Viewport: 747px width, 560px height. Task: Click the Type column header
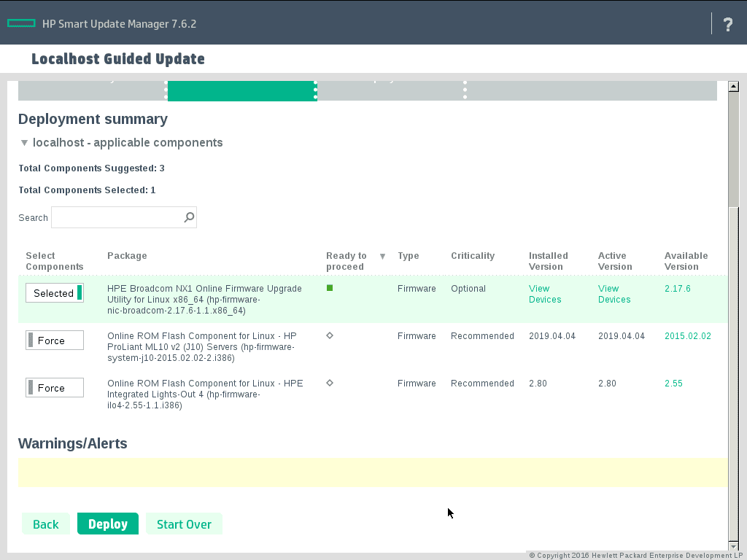point(409,256)
